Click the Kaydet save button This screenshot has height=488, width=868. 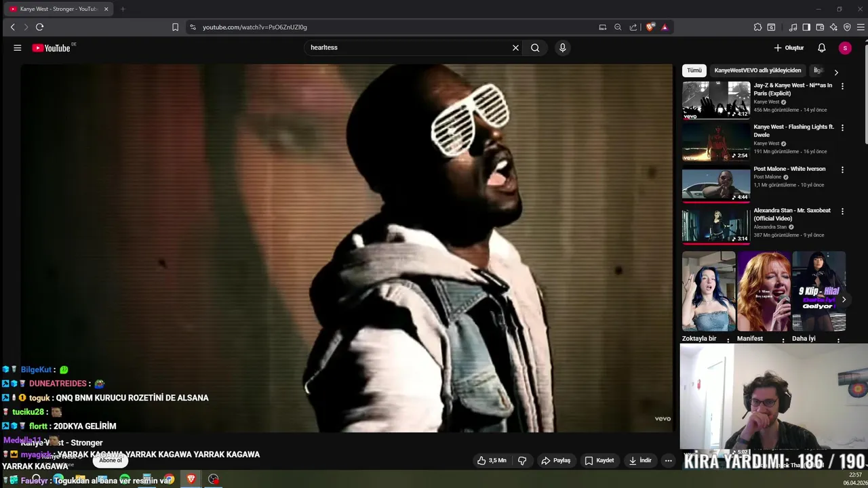599,460
